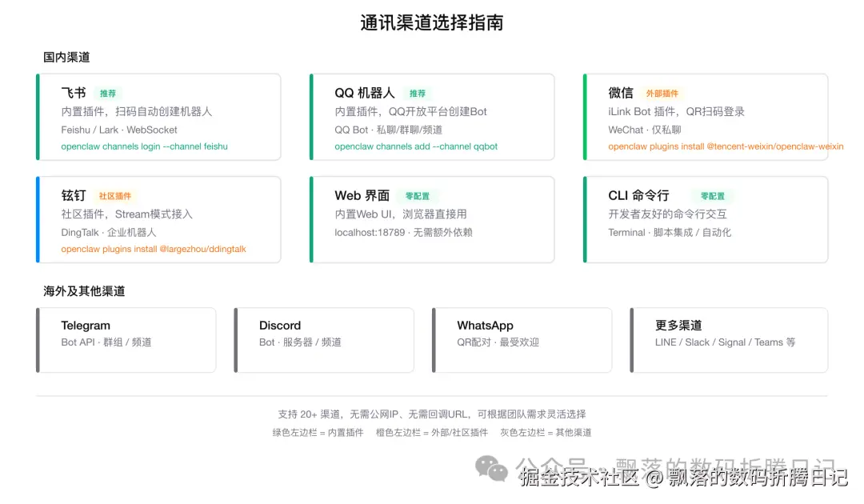864x504 pixels.
Task: Click the 零配置 badge beside Web 界面
Action: coord(417,196)
